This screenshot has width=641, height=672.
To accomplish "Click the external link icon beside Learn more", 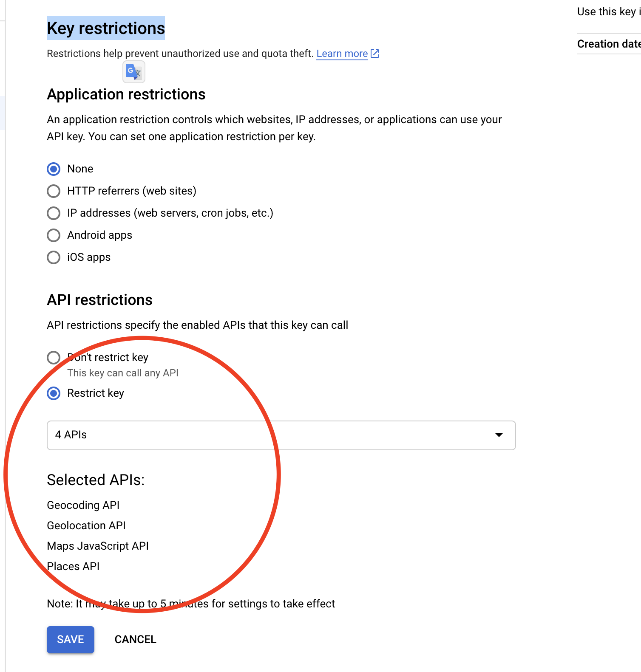I will point(375,54).
